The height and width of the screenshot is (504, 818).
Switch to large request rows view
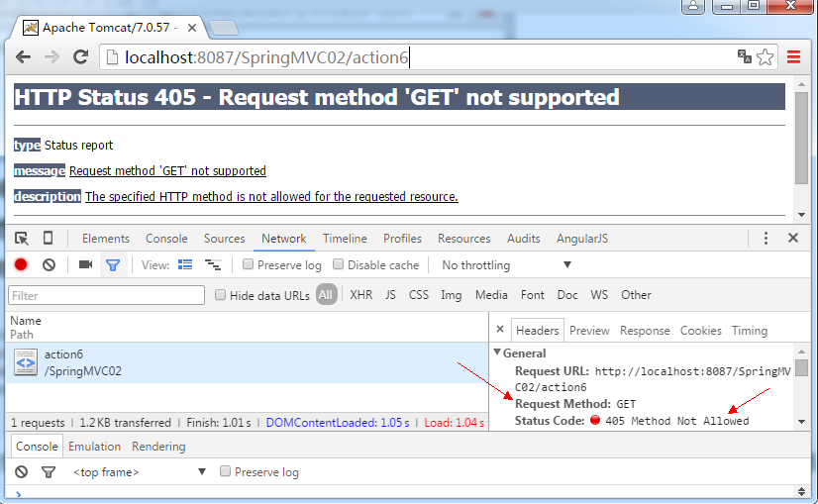[185, 264]
